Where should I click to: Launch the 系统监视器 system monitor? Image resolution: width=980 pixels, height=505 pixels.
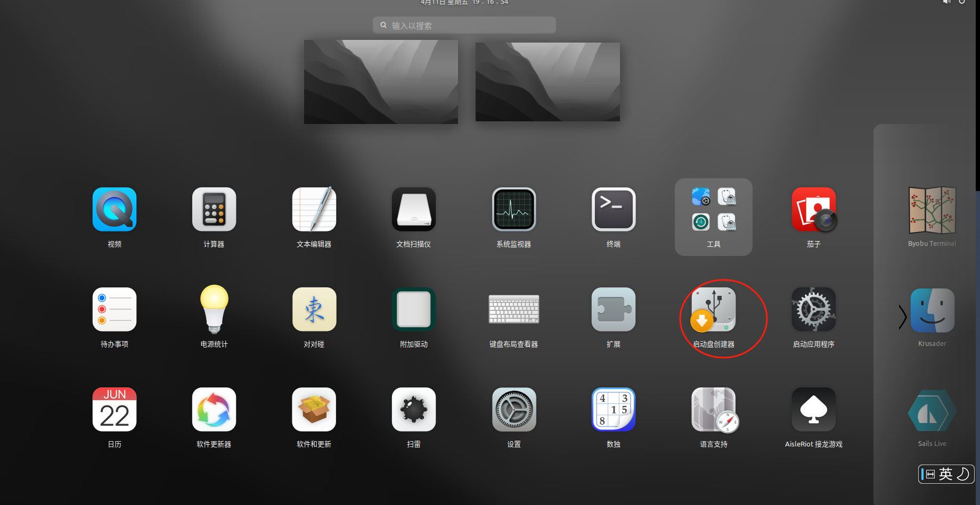[x=513, y=210]
